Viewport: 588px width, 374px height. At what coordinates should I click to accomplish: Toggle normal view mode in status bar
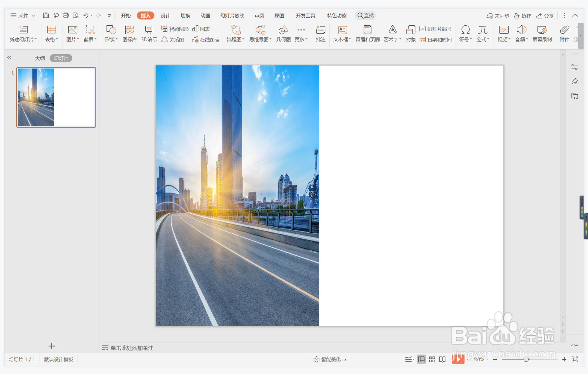pyautogui.click(x=421, y=359)
